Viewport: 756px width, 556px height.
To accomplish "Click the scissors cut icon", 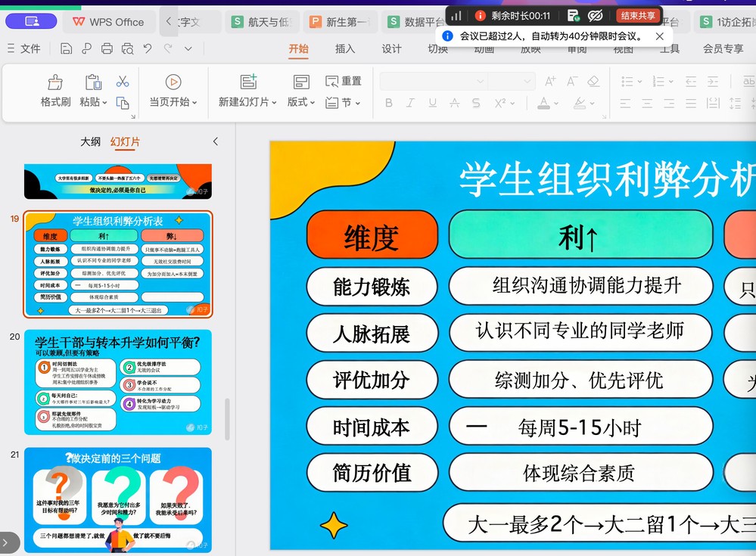I will tap(123, 82).
